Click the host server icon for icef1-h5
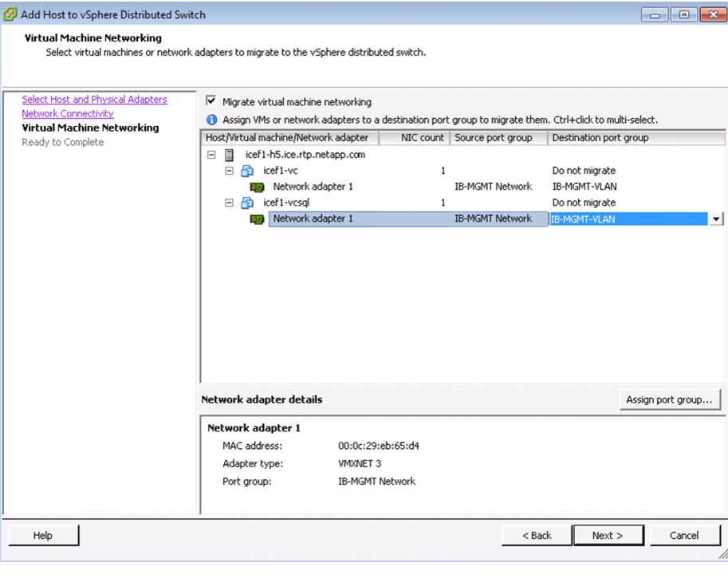The height and width of the screenshot is (586, 728). (x=229, y=155)
